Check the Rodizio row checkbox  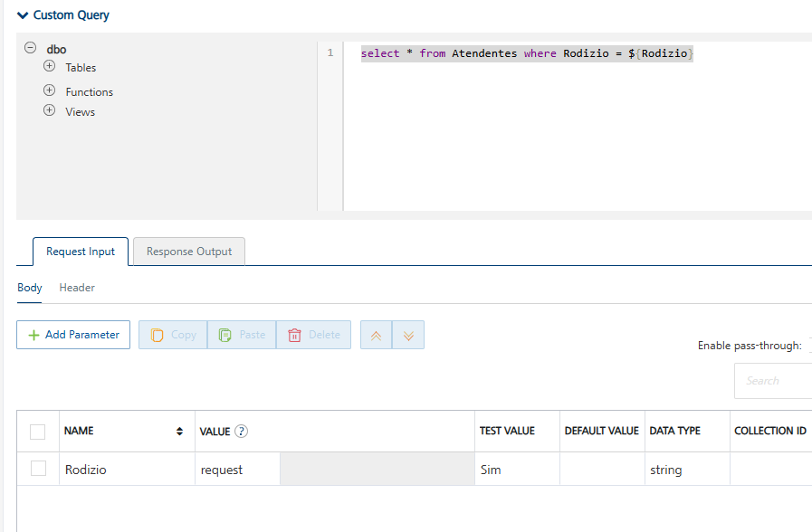click(x=38, y=469)
